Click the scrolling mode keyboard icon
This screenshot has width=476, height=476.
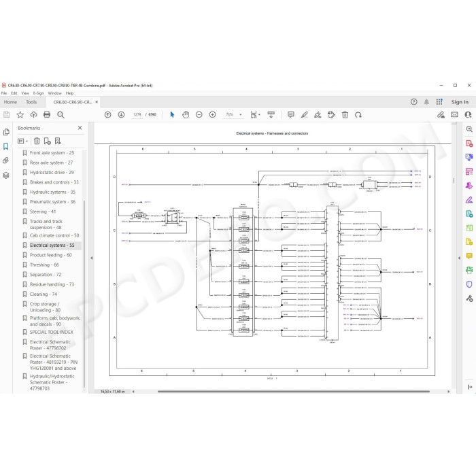point(271,114)
